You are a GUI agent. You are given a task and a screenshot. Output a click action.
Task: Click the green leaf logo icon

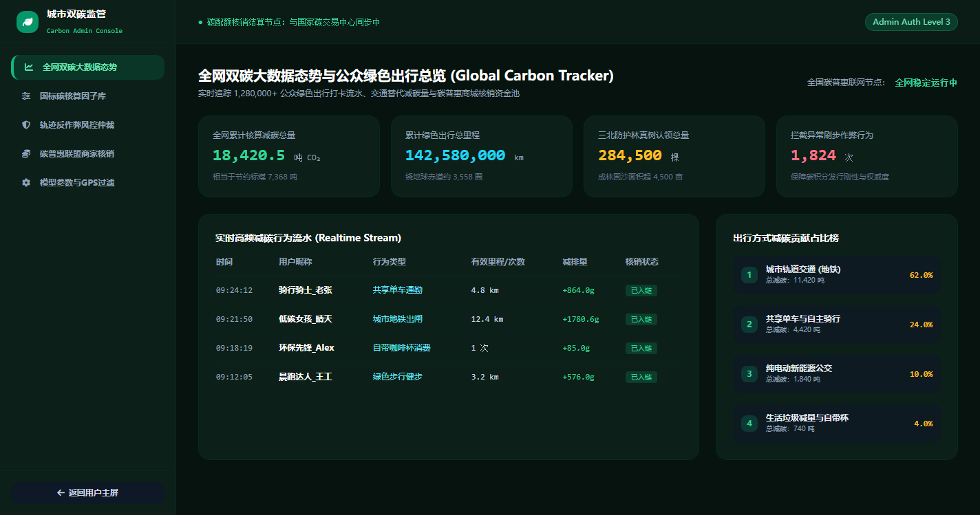click(28, 22)
